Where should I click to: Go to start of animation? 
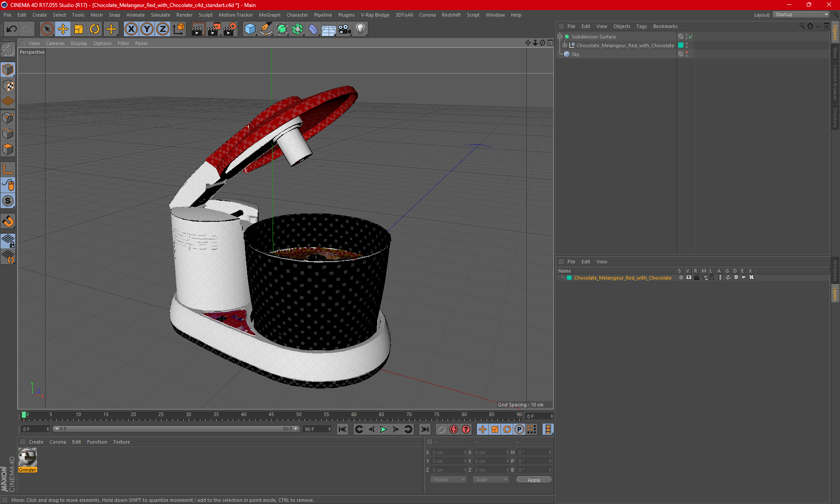pos(343,429)
